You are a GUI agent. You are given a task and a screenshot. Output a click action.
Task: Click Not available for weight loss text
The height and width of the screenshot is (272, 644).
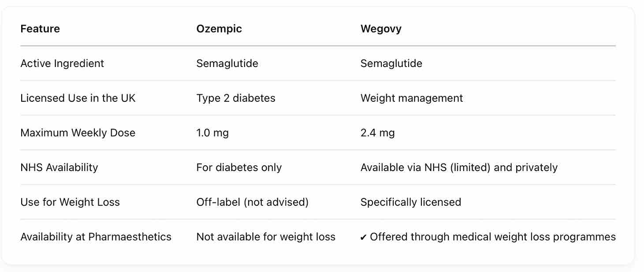tap(266, 237)
